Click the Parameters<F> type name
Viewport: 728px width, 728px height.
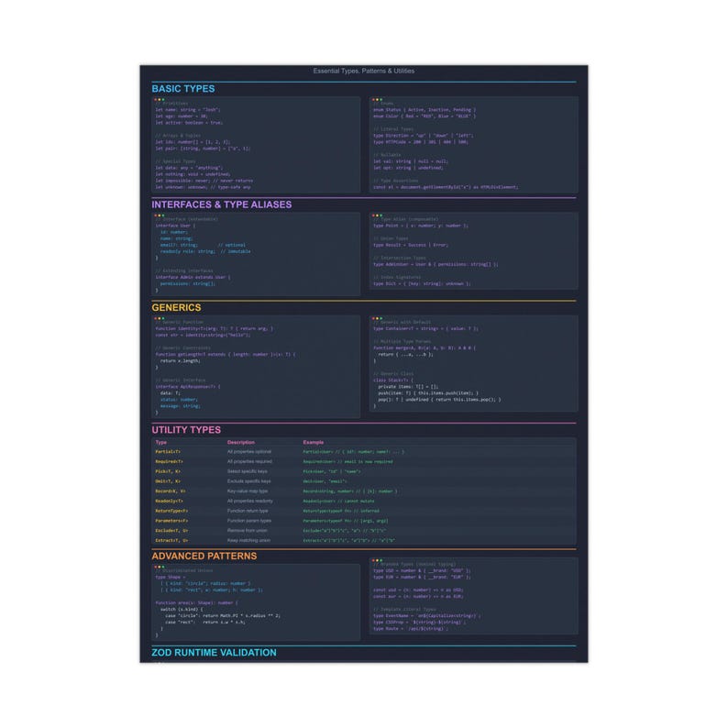click(171, 521)
